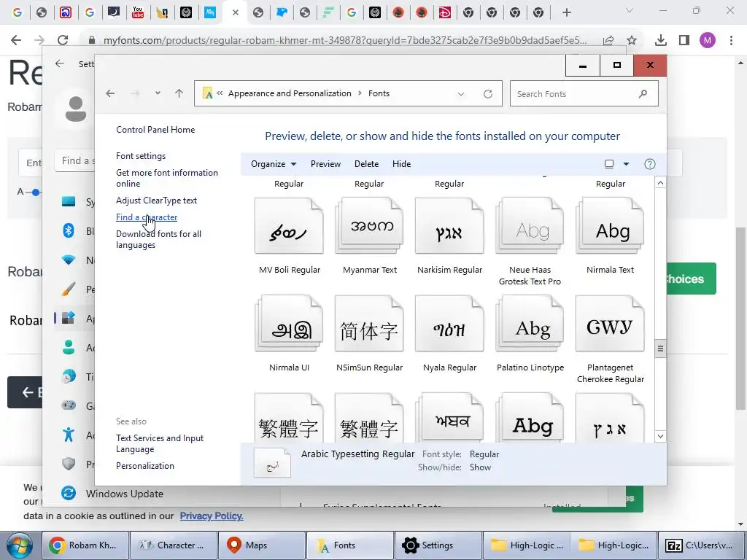Click the Search Fonts input field
The height and width of the screenshot is (560, 747).
pos(584,94)
